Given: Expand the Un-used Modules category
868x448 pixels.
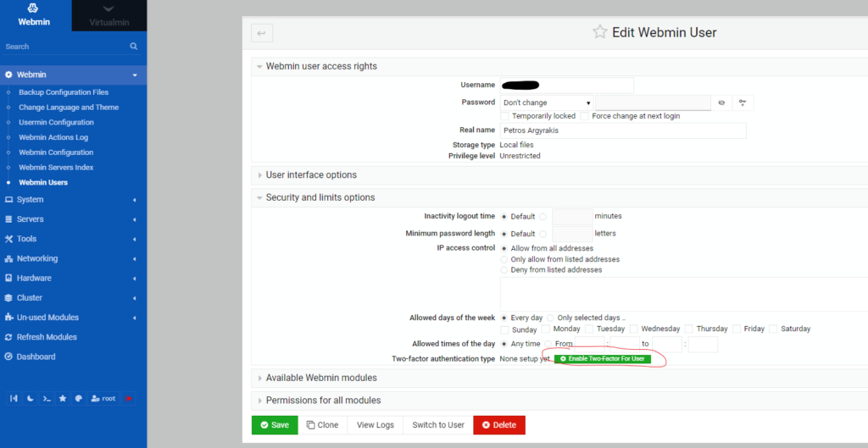Looking at the screenshot, I should click(x=73, y=318).
